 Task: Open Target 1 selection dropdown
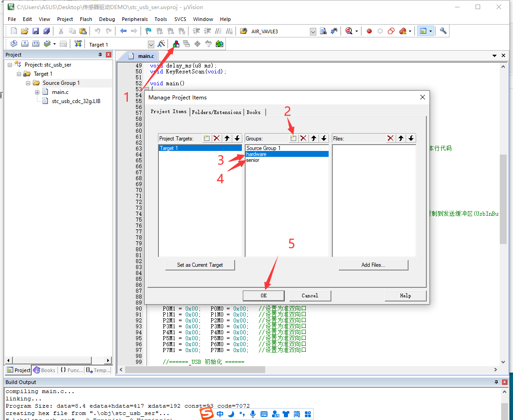pyautogui.click(x=151, y=44)
